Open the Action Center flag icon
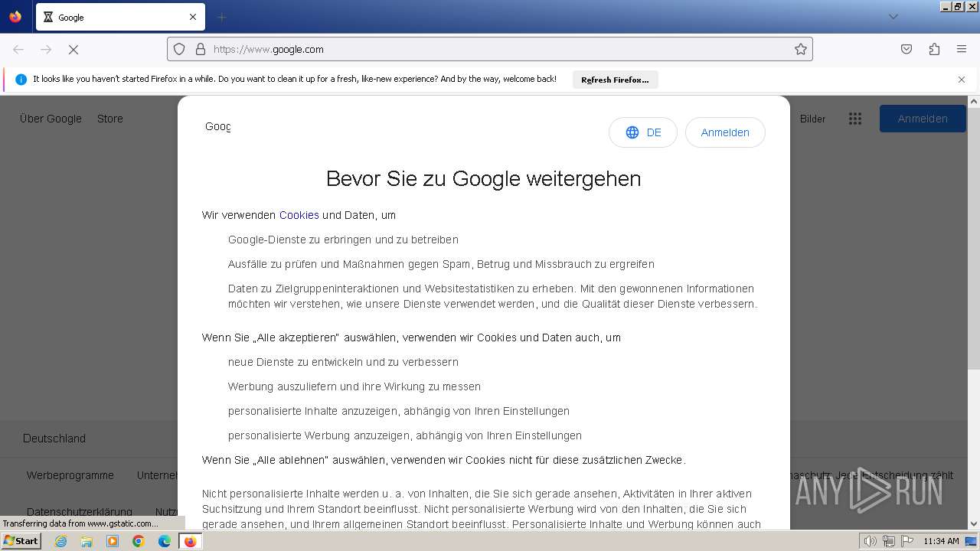This screenshot has width=980, height=551. 907,541
